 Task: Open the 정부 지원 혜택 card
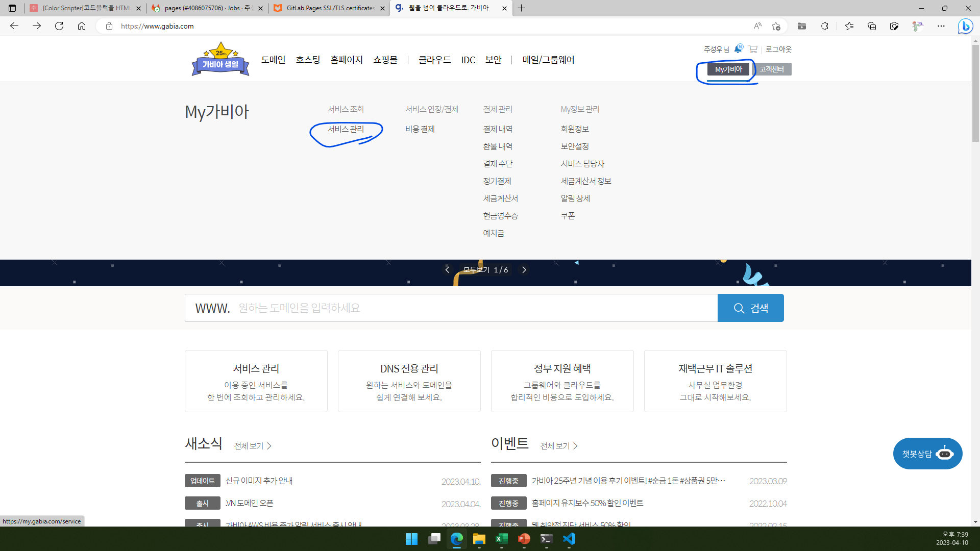562,381
